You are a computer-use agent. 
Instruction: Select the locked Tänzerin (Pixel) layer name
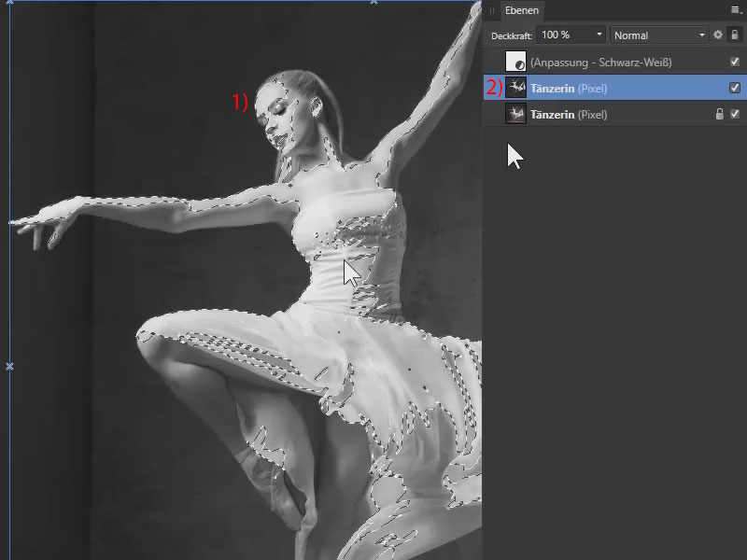click(x=569, y=115)
